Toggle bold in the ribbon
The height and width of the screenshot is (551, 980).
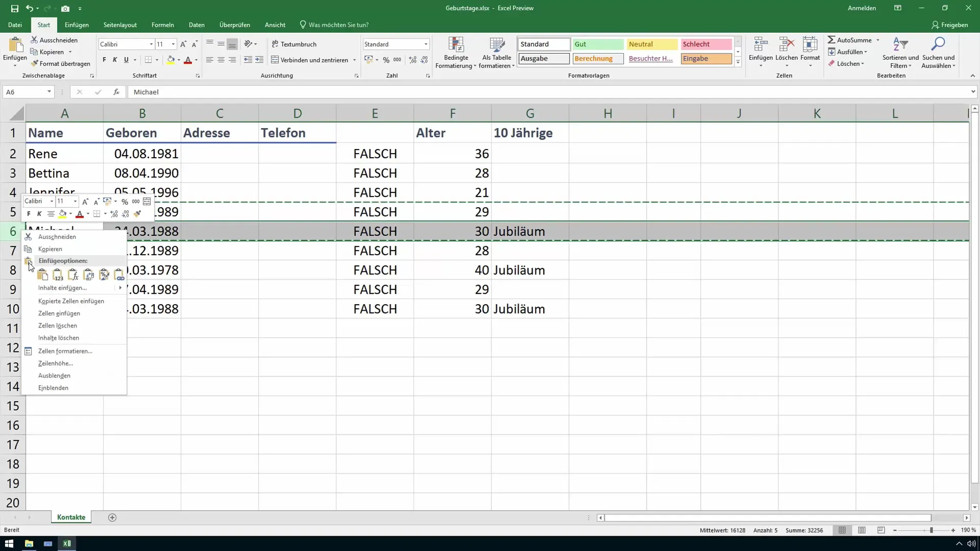pyautogui.click(x=104, y=60)
